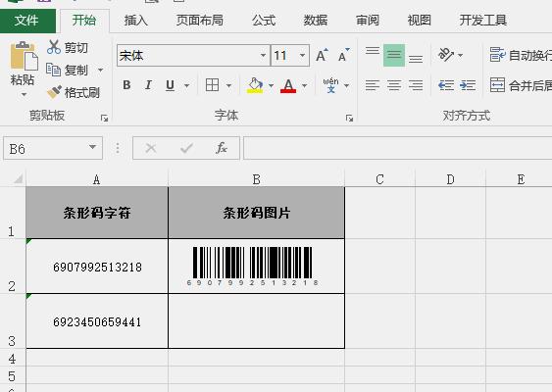Open font color dropdown arrow
552x392 pixels.
click(x=305, y=85)
